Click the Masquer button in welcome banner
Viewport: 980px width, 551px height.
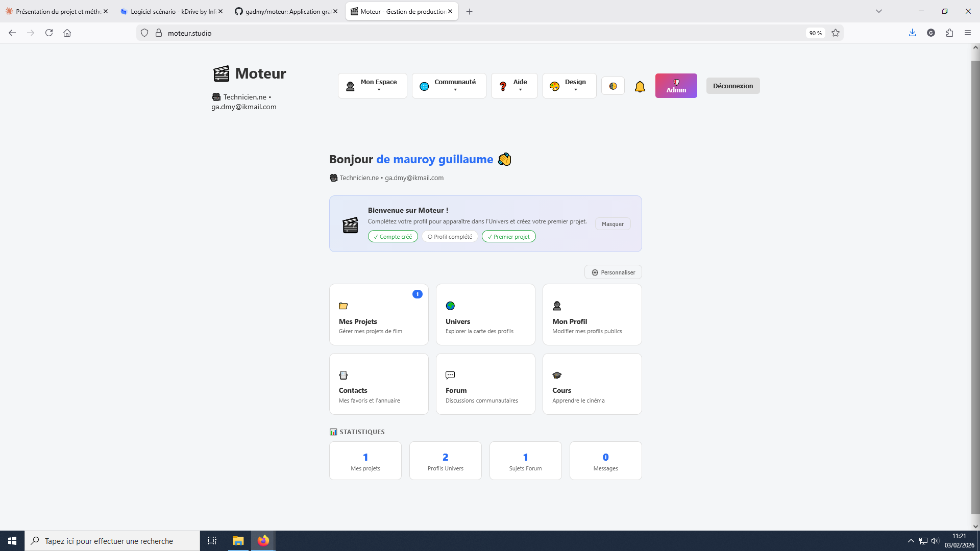[x=612, y=224]
